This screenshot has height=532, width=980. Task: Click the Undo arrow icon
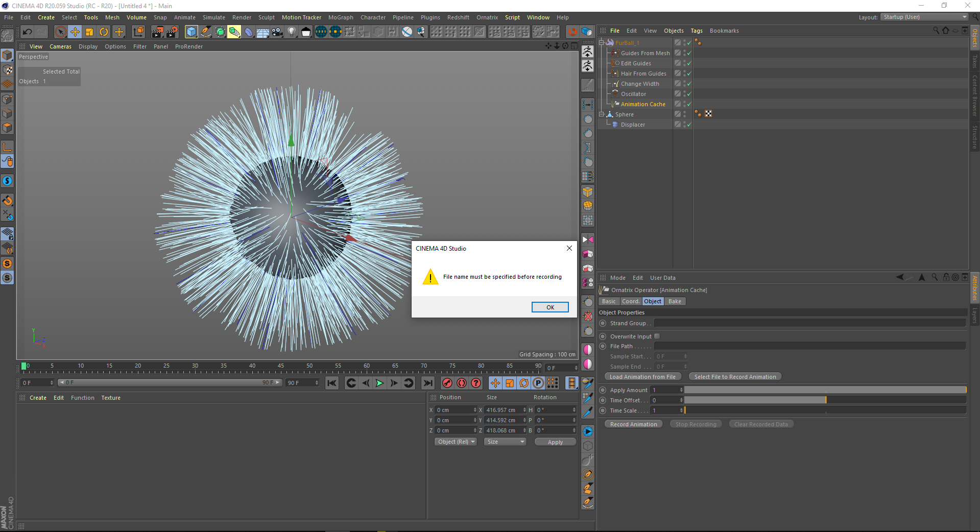(28, 32)
